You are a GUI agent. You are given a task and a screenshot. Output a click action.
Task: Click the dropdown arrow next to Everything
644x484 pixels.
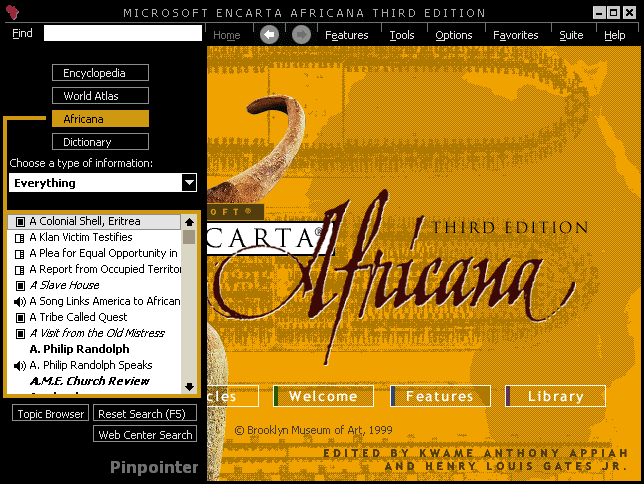[189, 183]
